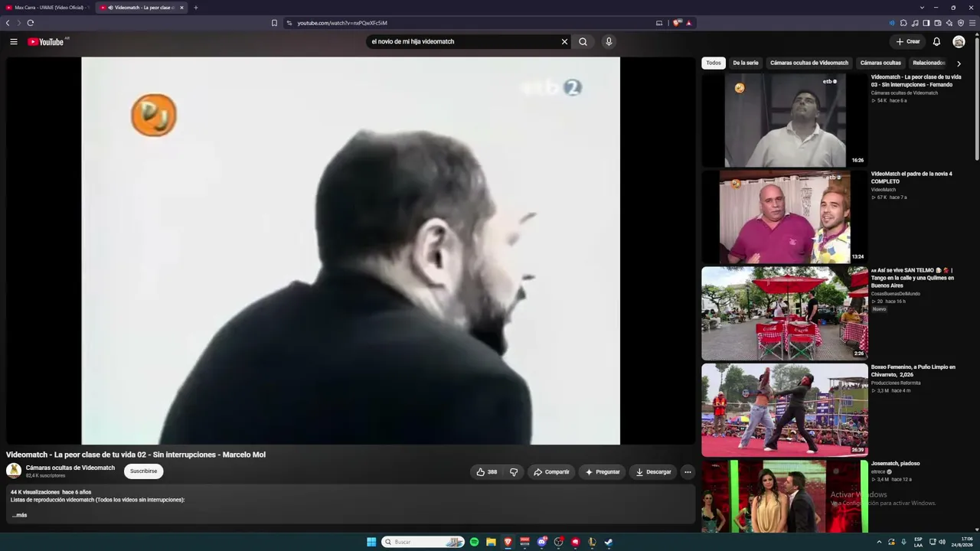
Task: Open Boxeo Femenino a Puño Limpio thumbnail
Action: coord(785,410)
